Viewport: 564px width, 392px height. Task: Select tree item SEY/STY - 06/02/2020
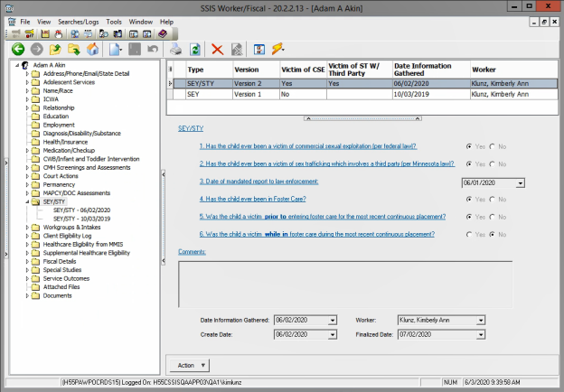81,210
